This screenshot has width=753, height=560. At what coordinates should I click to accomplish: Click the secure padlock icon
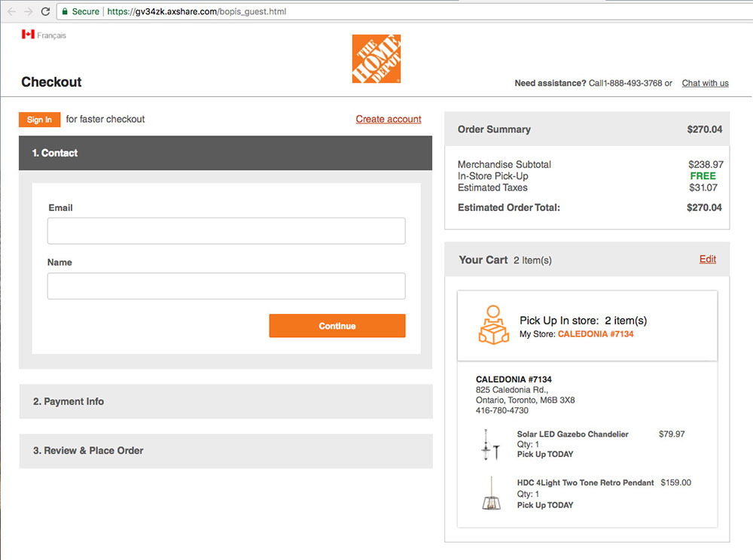[65, 12]
